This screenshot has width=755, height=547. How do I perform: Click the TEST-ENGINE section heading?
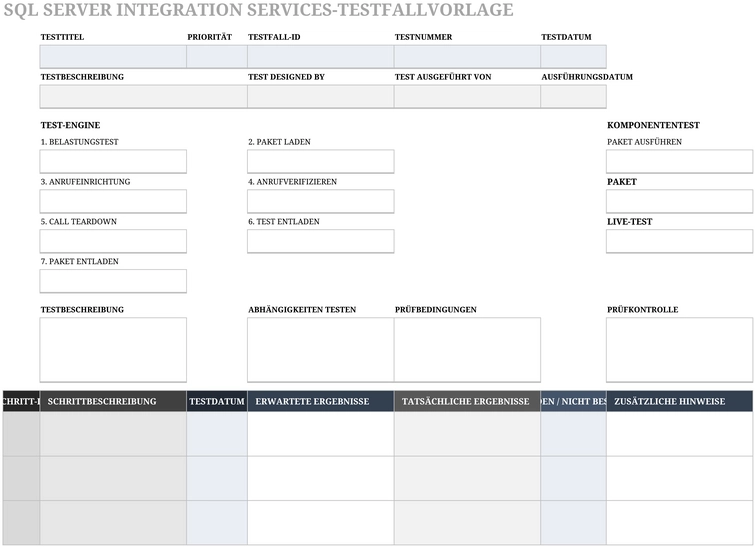[70, 125]
